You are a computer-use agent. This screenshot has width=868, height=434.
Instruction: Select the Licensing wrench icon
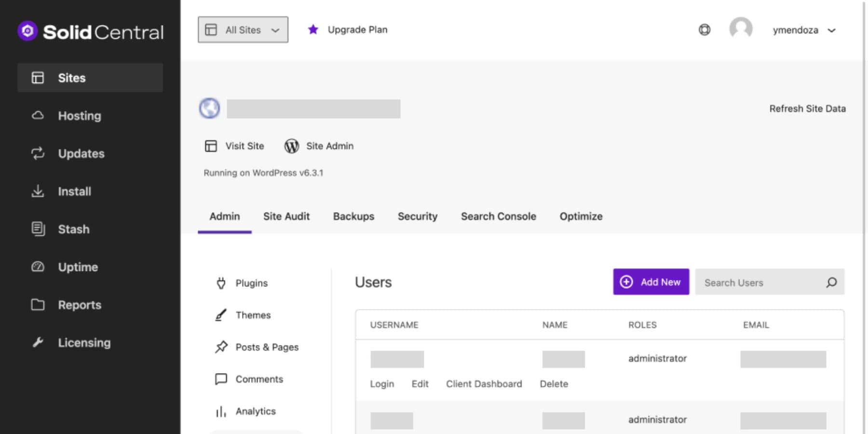(38, 342)
